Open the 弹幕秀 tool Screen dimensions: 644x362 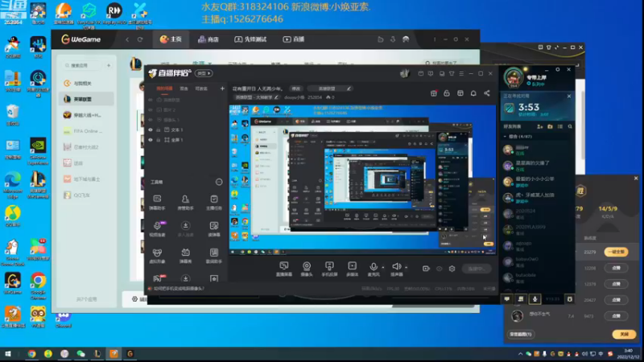pos(185,256)
